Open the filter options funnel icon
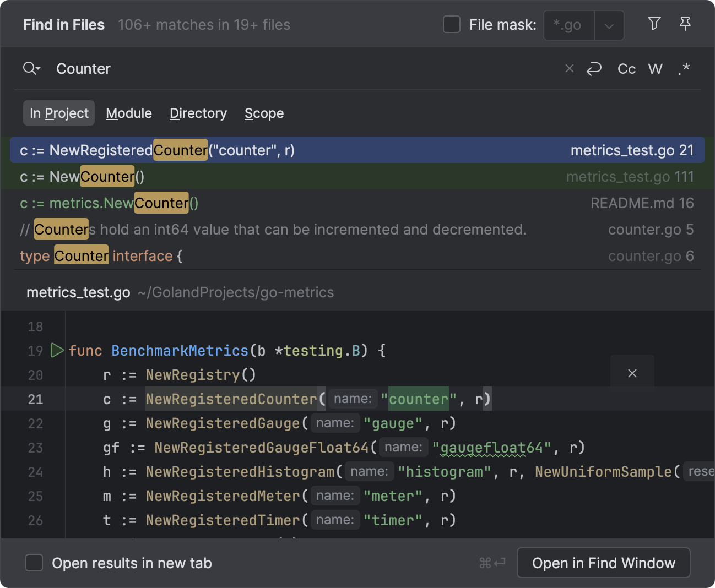The height and width of the screenshot is (588, 715). pos(654,24)
